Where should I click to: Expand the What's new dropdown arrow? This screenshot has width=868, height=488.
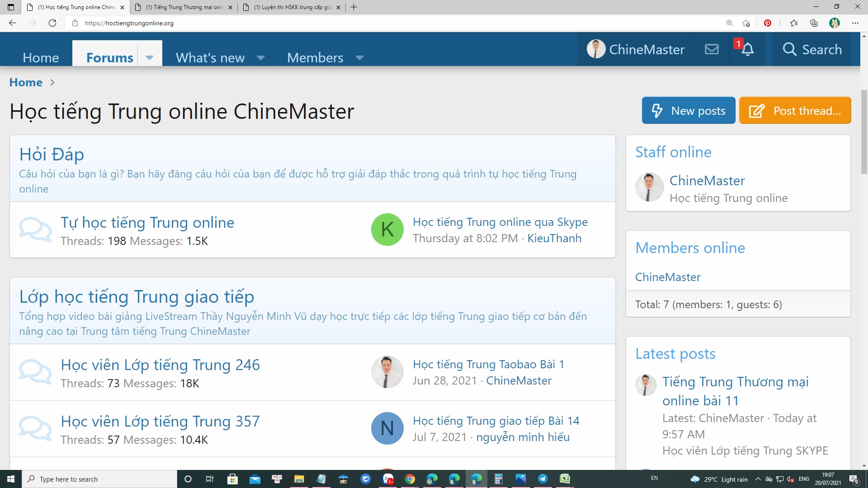pyautogui.click(x=260, y=58)
